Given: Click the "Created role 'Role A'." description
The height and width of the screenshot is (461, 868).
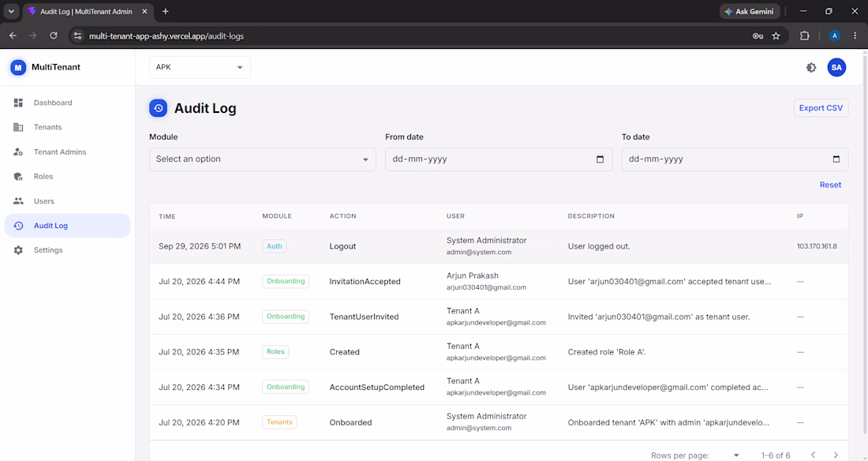Looking at the screenshot, I should point(607,352).
